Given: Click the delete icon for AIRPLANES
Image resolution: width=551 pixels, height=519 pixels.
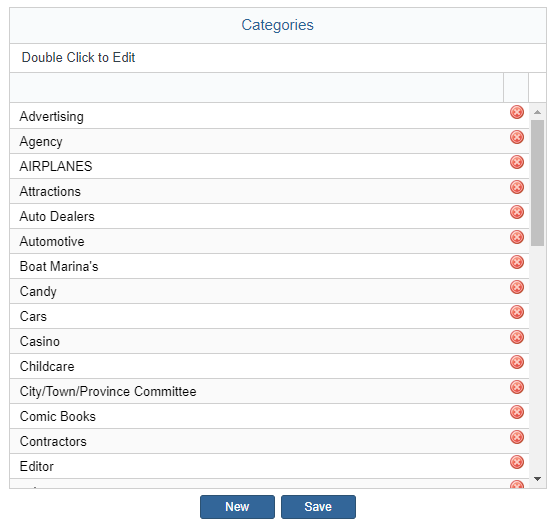Looking at the screenshot, I should pos(517,162).
